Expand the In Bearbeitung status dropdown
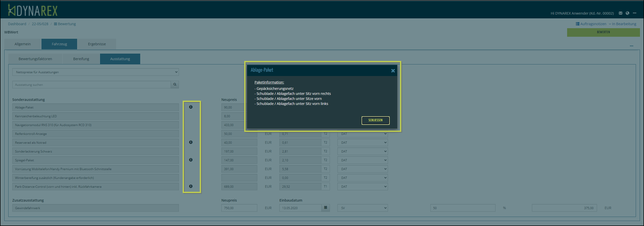Screen dimensions: 644x226 pyautogui.click(x=622, y=24)
